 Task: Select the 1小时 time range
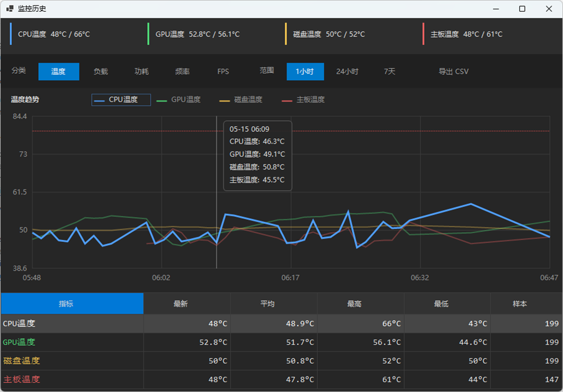[x=305, y=71]
